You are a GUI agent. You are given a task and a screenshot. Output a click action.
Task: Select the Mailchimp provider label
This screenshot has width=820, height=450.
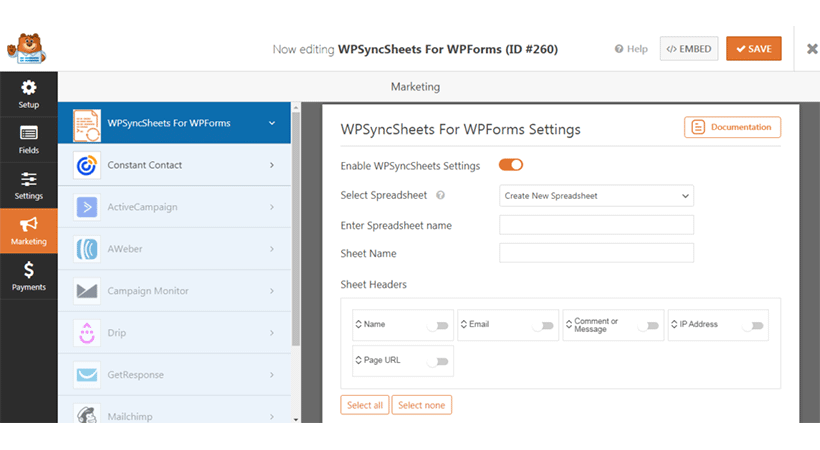(x=130, y=417)
